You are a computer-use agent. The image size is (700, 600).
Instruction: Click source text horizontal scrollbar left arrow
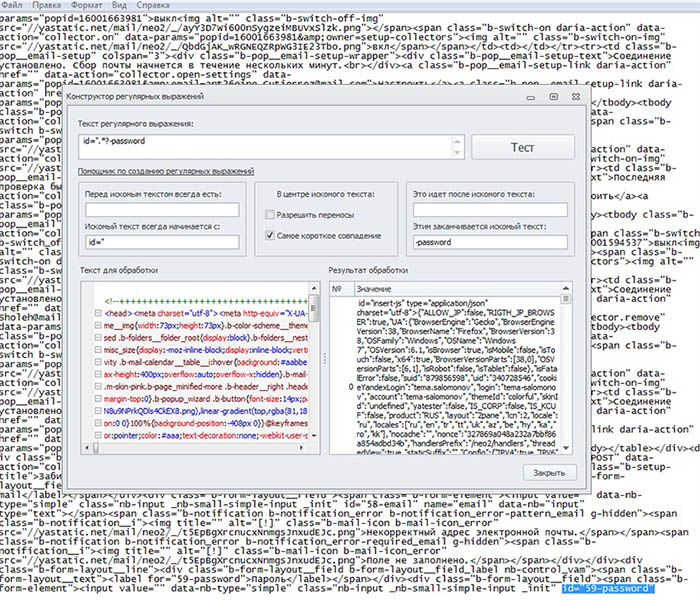point(87,447)
